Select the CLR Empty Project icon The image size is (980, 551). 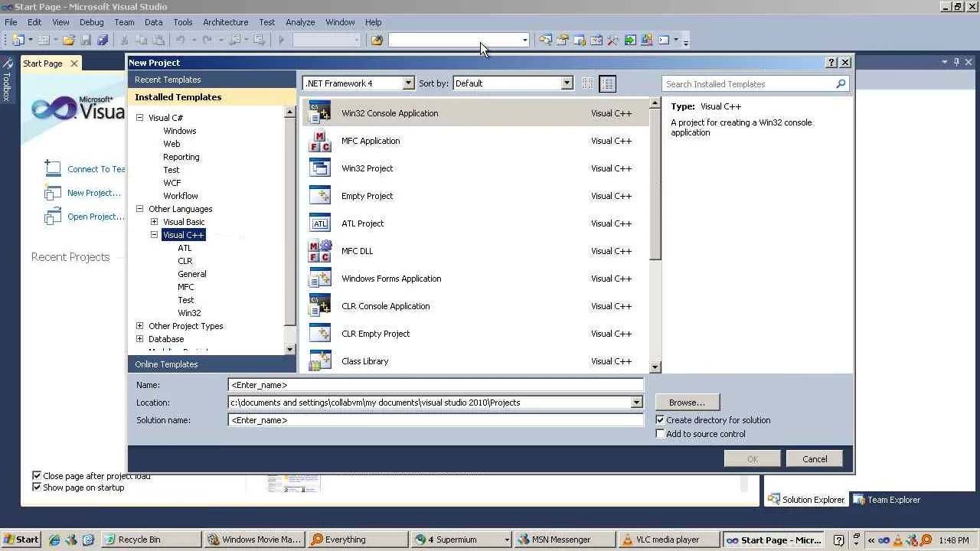click(319, 334)
